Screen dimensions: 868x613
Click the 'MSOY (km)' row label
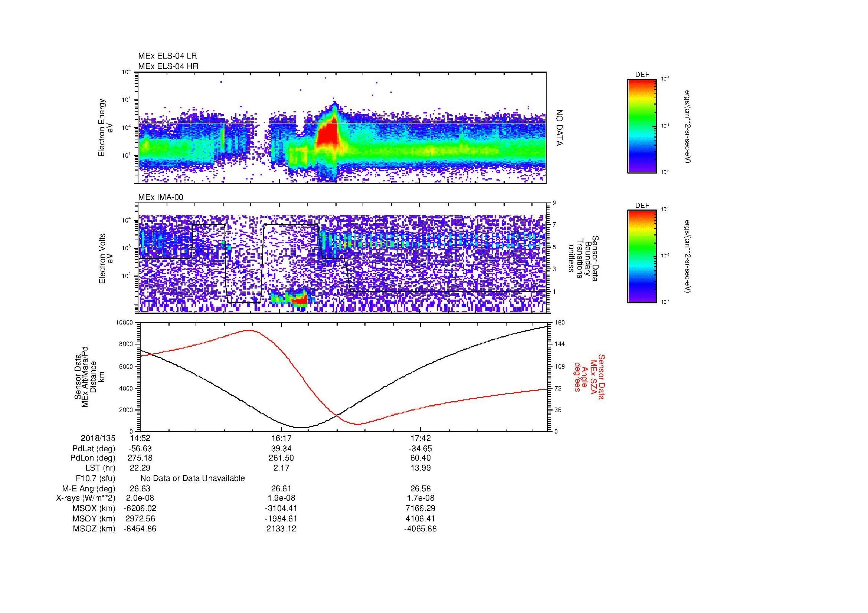(x=94, y=518)
